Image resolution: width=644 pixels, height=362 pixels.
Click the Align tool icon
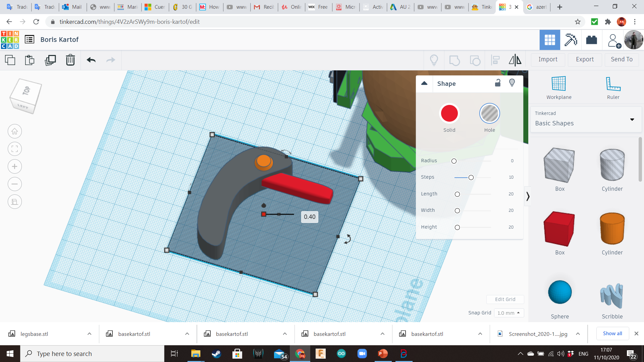(495, 60)
